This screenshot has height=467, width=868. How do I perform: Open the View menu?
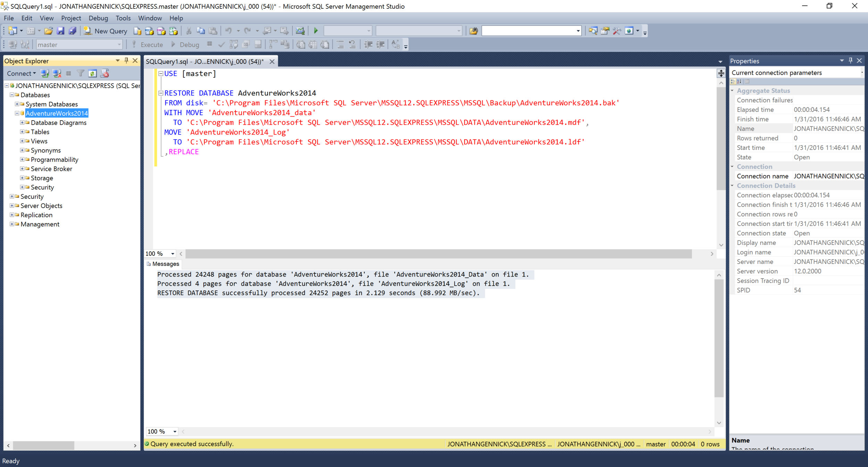click(x=47, y=18)
